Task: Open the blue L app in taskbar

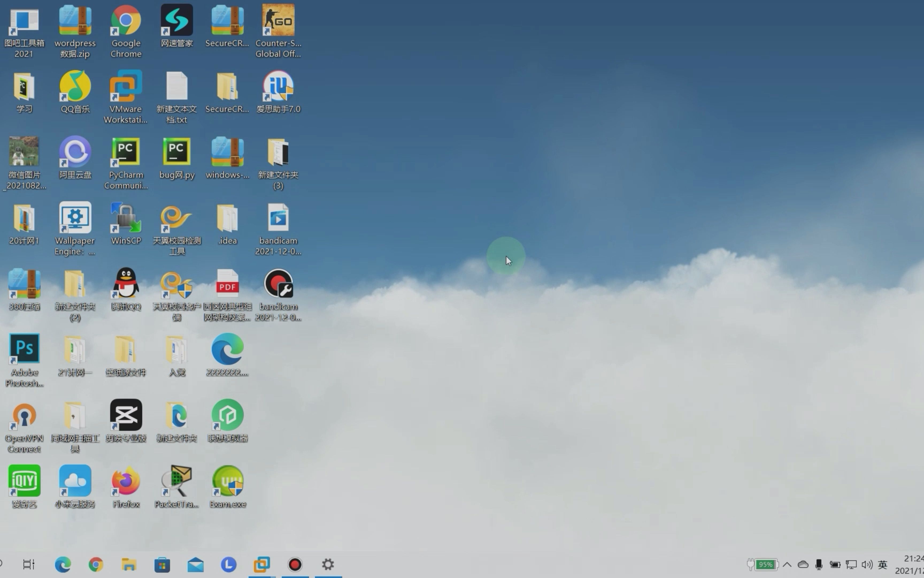Action: tap(228, 564)
